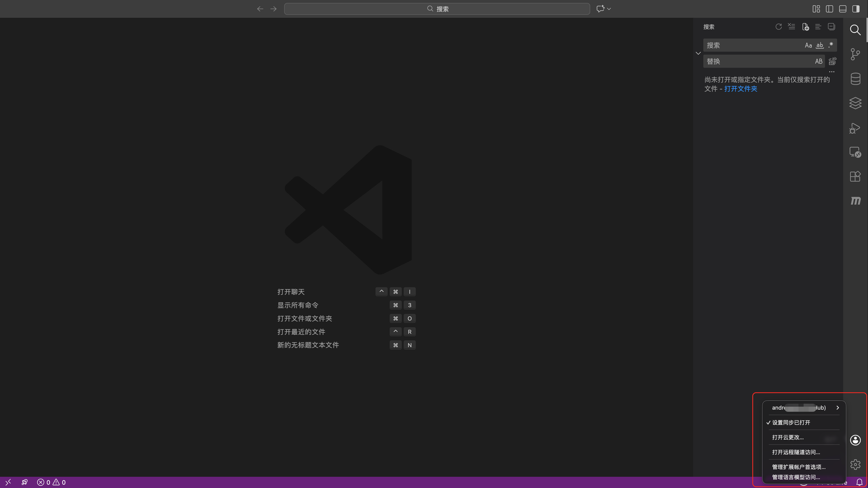Open the Run and Debug view
868x488 pixels.
[855, 128]
